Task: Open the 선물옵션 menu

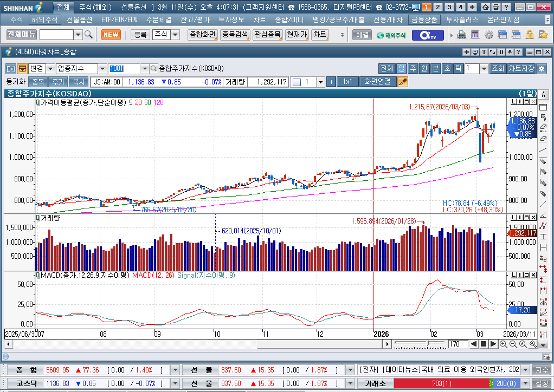Action: 80,19
